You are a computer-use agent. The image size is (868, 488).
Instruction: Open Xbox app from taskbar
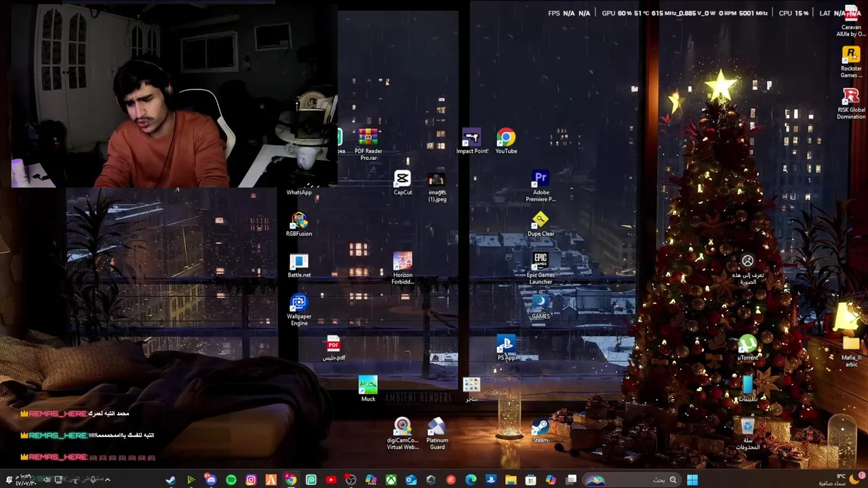(391, 480)
